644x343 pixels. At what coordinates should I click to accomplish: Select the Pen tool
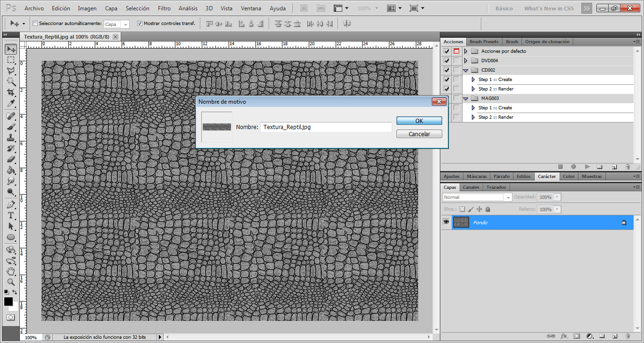click(11, 204)
